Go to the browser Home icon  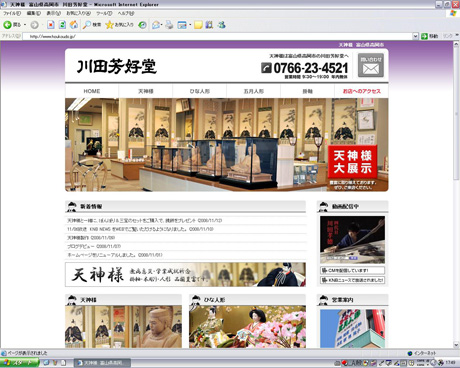tap(74, 25)
